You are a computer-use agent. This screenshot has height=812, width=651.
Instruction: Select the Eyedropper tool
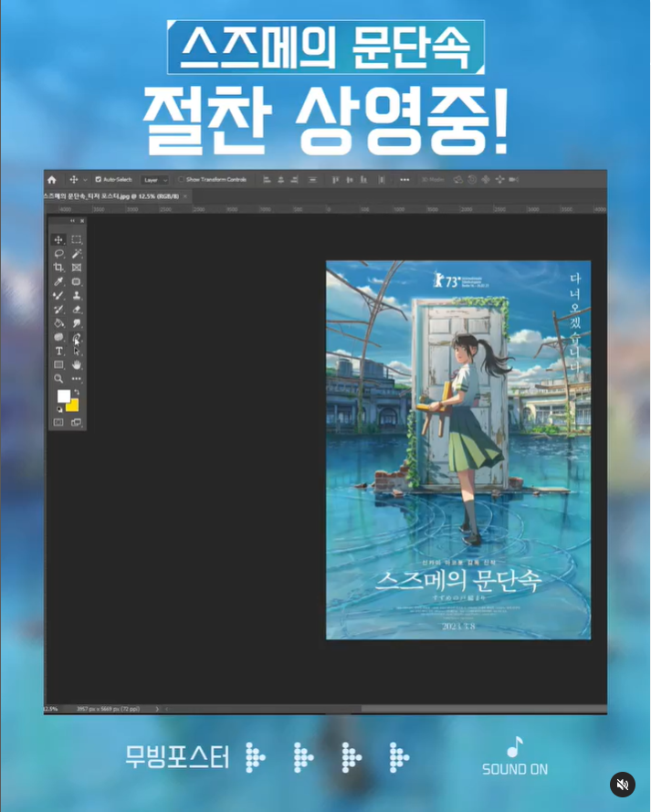pos(58,281)
